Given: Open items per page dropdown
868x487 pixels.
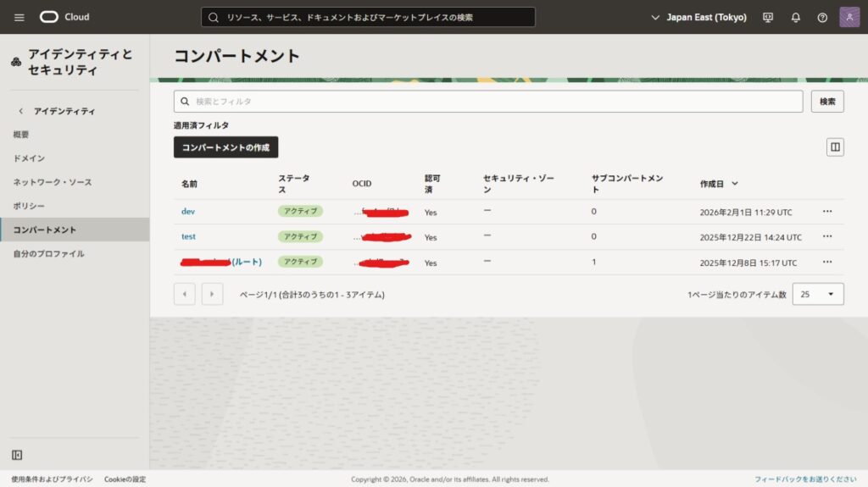Looking at the screenshot, I should coord(818,294).
